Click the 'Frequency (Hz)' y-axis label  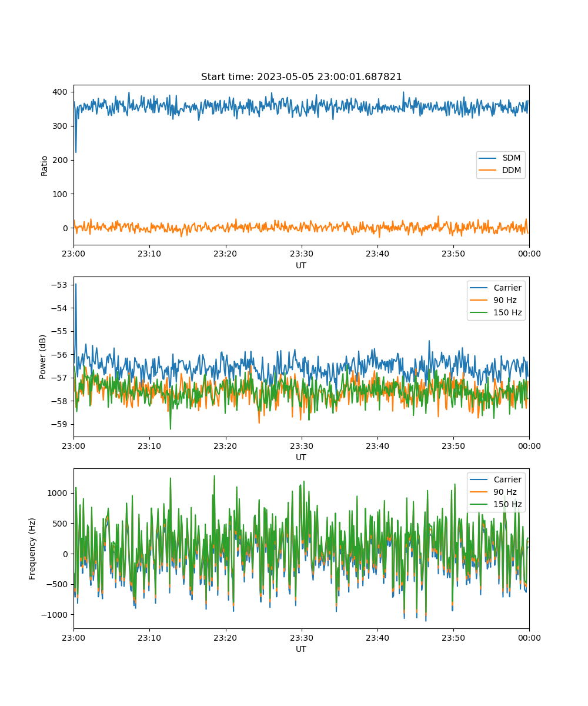32,548
